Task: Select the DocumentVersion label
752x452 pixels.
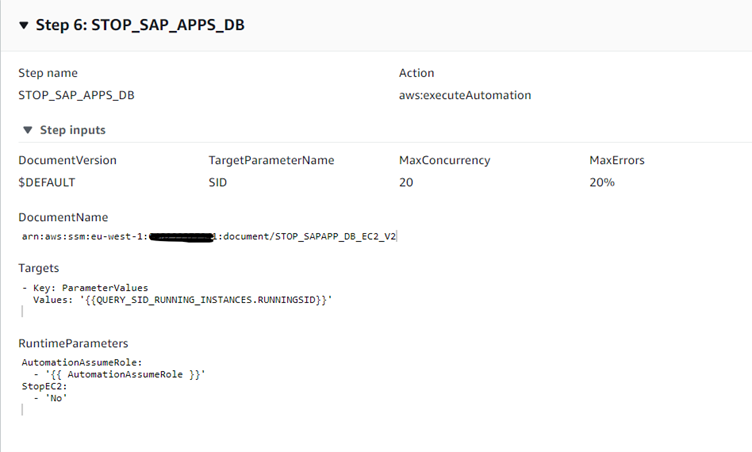Action: pos(67,160)
